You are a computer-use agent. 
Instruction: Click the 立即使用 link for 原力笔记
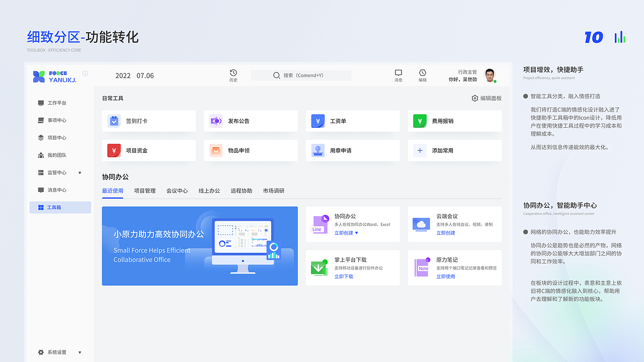(445, 276)
